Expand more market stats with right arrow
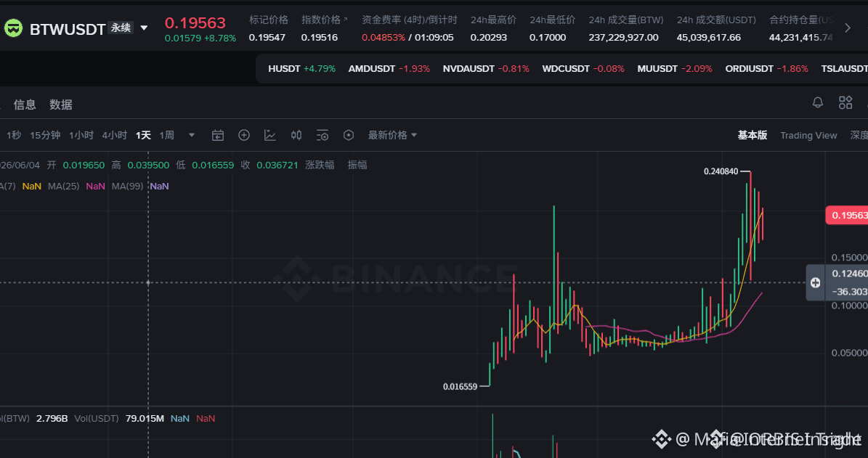 pos(848,28)
